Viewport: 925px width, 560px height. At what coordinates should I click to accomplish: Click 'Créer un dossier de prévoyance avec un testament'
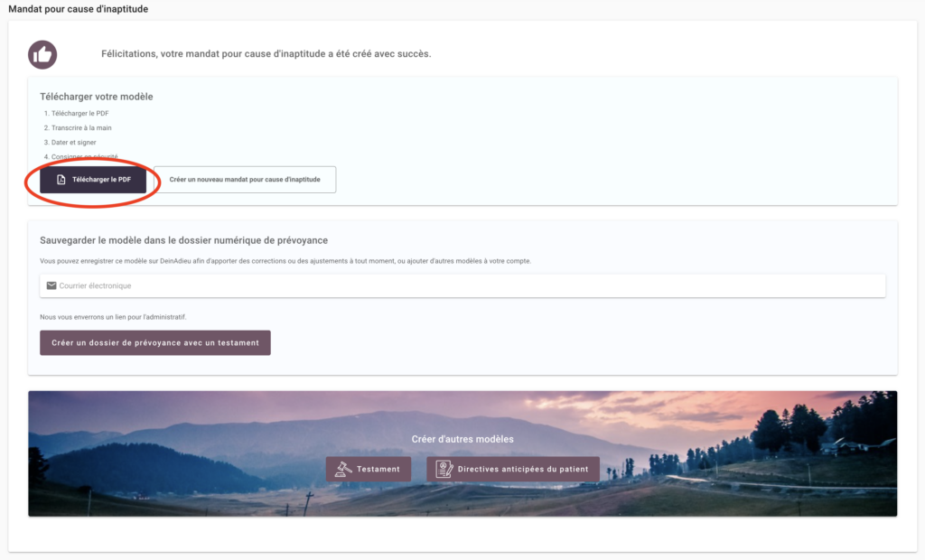point(154,342)
